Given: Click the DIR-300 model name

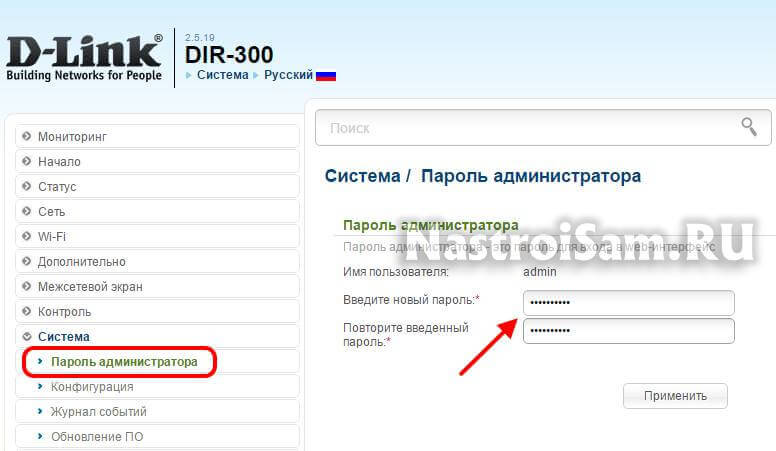Looking at the screenshot, I should pyautogui.click(x=229, y=54).
